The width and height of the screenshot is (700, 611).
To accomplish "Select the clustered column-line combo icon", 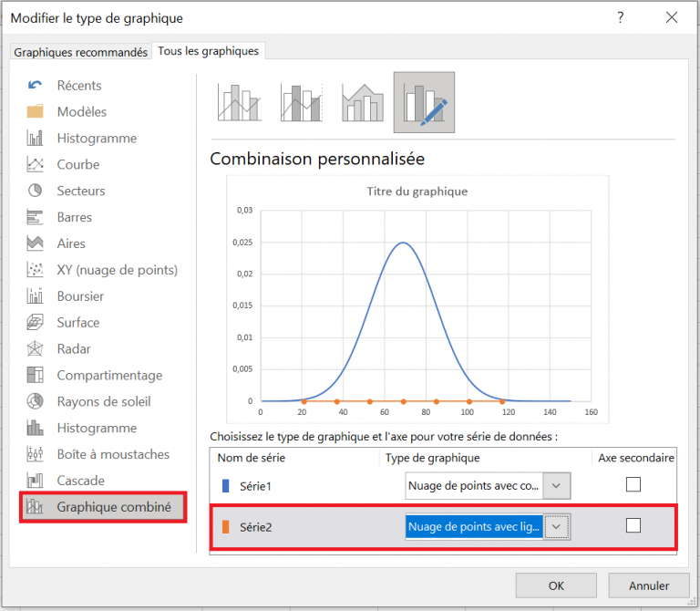I will 239,103.
